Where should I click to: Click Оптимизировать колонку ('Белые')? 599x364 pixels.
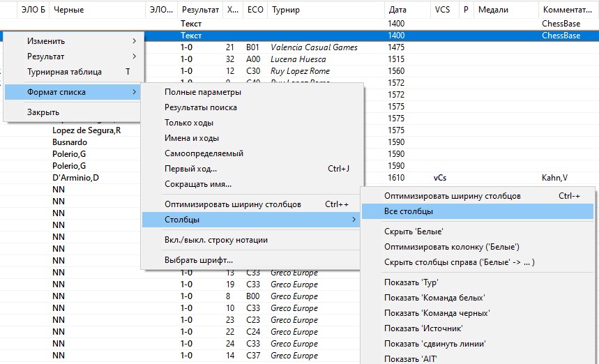[478, 247]
